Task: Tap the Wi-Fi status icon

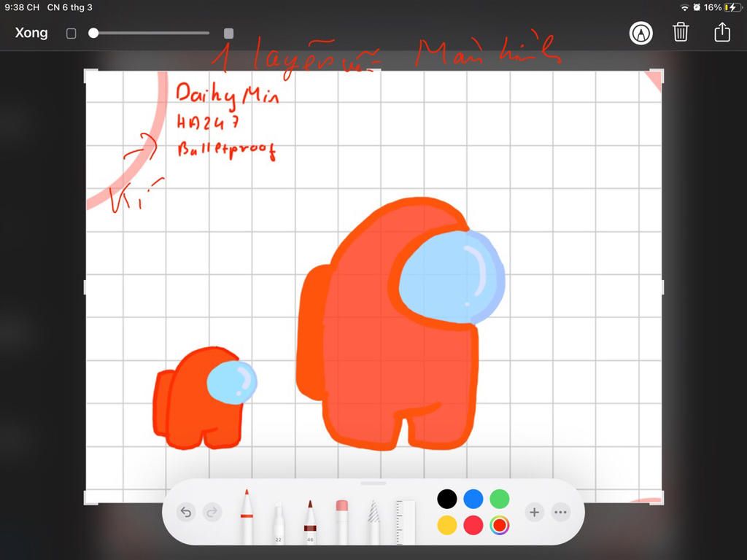Action: 684,7
